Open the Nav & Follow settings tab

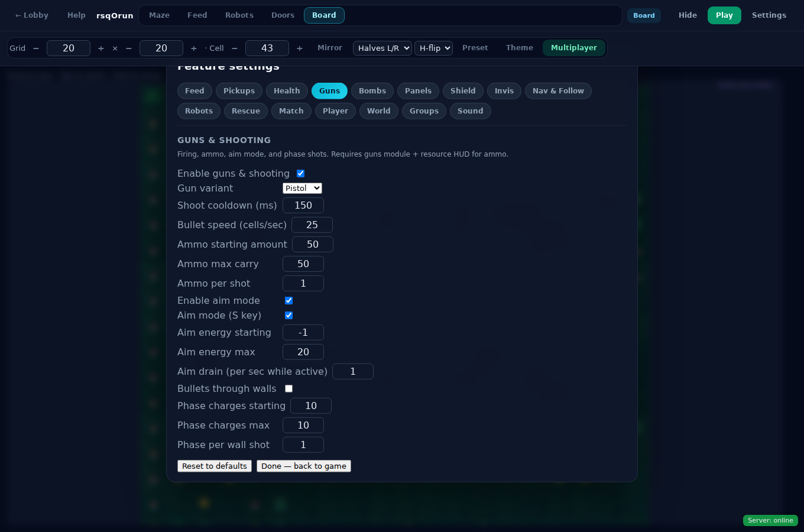click(x=558, y=91)
